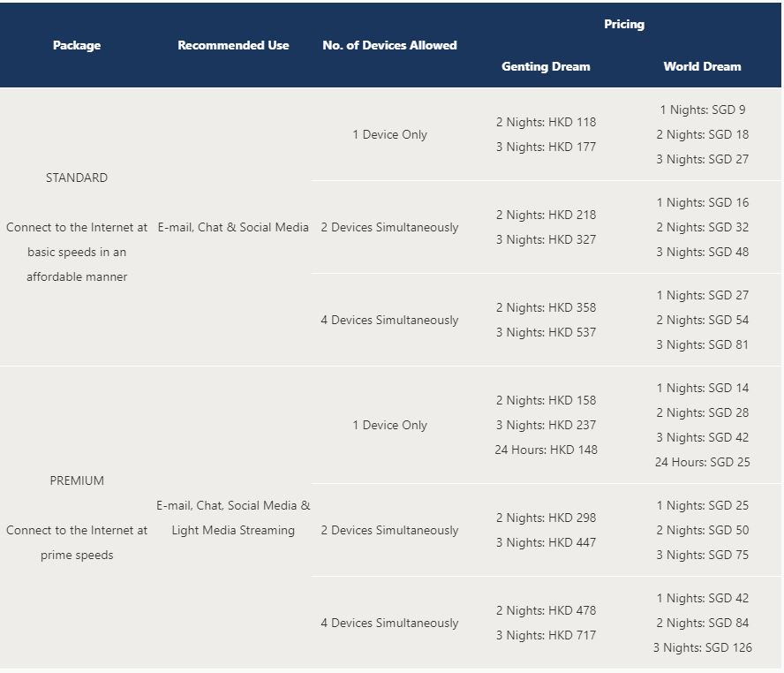
Task: Select the '2 Nights: HKD 358' price
Action: [546, 307]
